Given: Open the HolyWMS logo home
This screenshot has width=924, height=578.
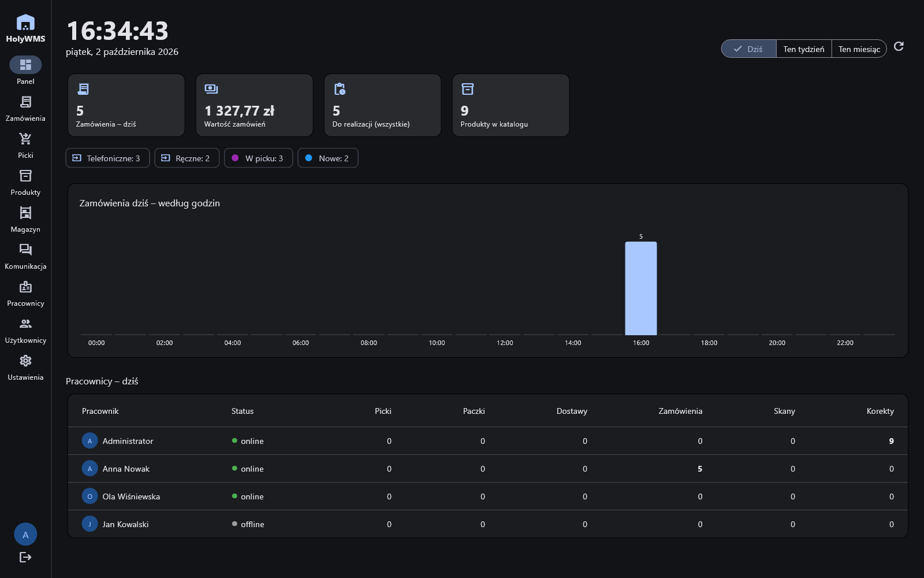Looking at the screenshot, I should point(25,29).
